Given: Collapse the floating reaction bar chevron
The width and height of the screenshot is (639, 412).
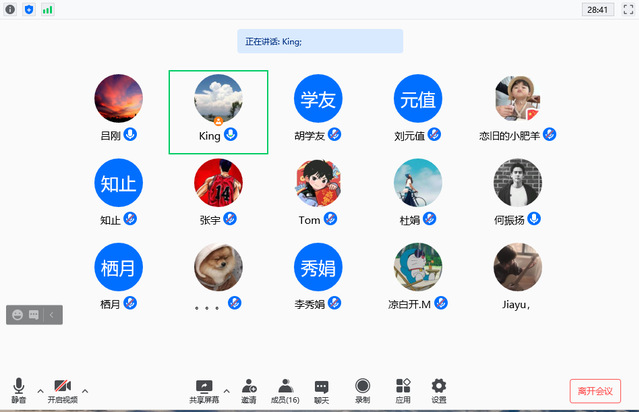Looking at the screenshot, I should [x=52, y=314].
